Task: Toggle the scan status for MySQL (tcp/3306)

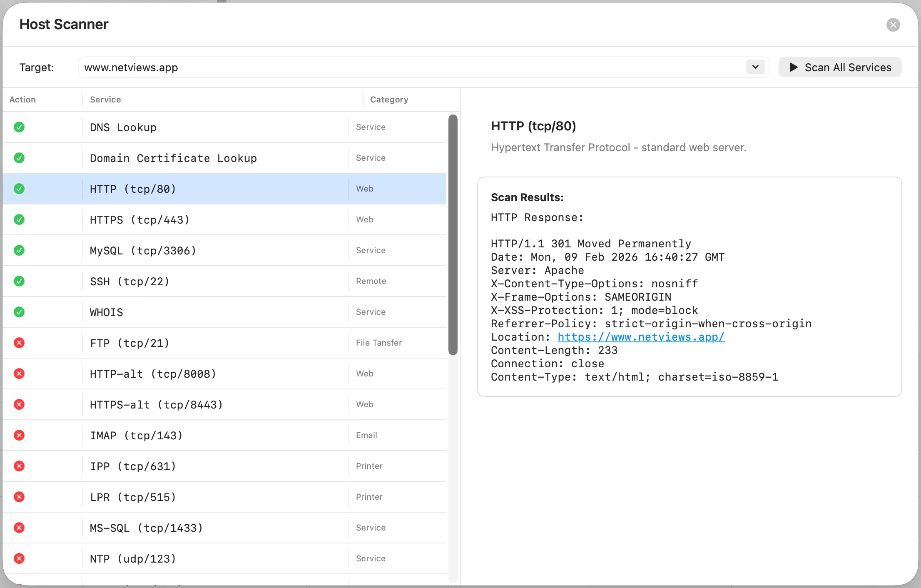Action: point(19,250)
